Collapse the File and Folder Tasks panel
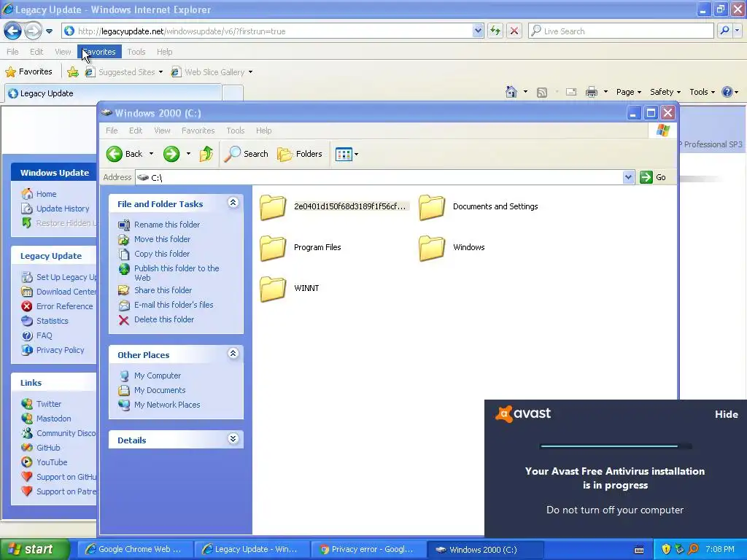This screenshot has height=560, width=747. point(233,203)
